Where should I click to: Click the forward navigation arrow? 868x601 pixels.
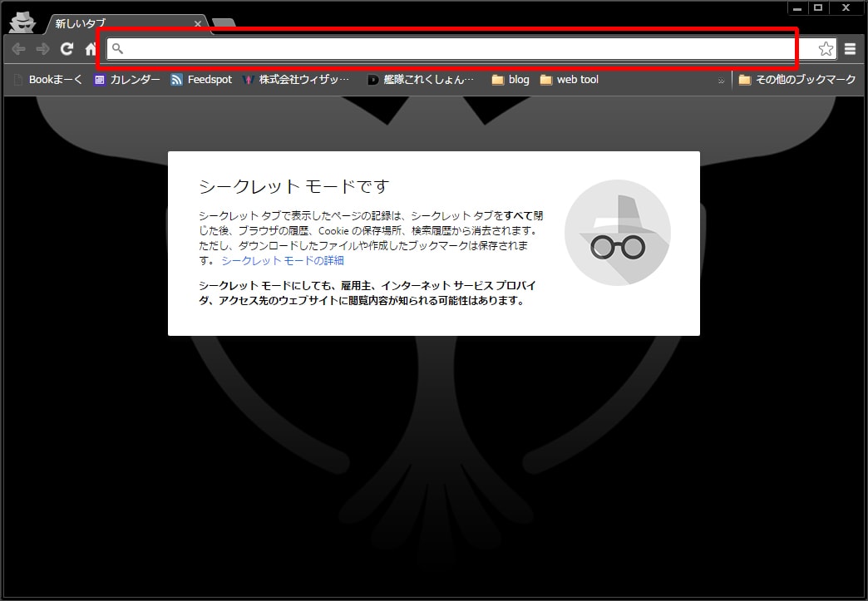[42, 48]
